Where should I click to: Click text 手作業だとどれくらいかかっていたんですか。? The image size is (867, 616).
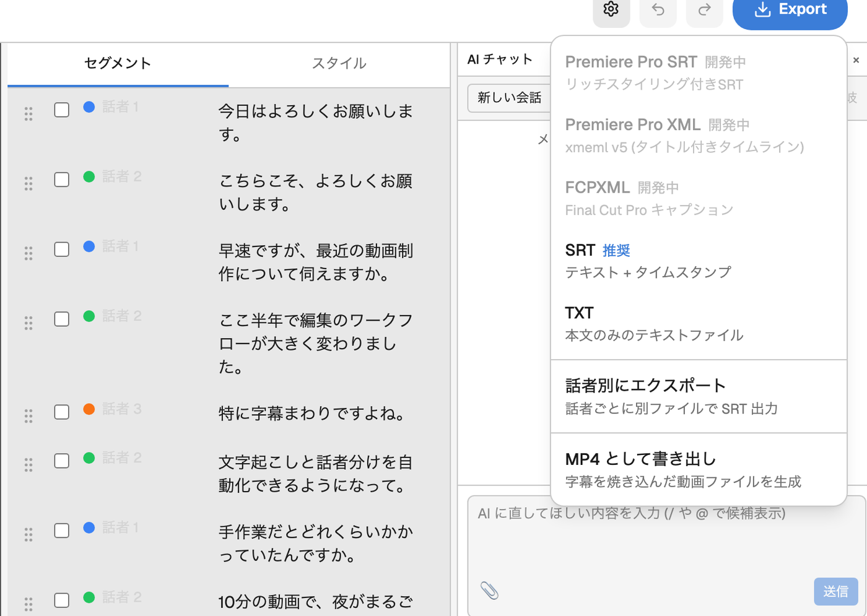(316, 543)
